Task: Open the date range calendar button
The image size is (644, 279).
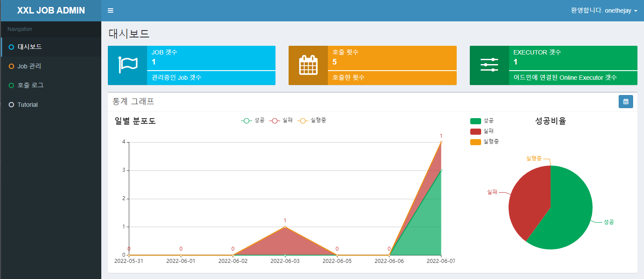Action: [x=626, y=102]
